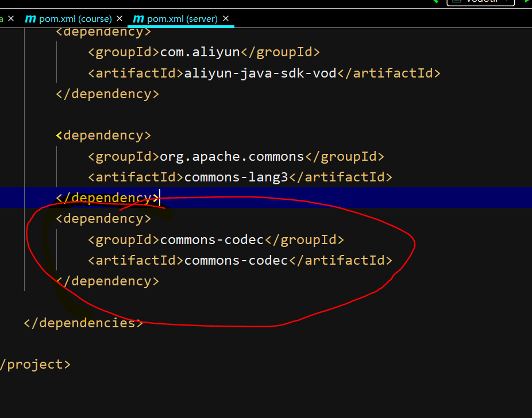
Task: Click commons-codec inside the groupId tag
Action: [x=212, y=240]
